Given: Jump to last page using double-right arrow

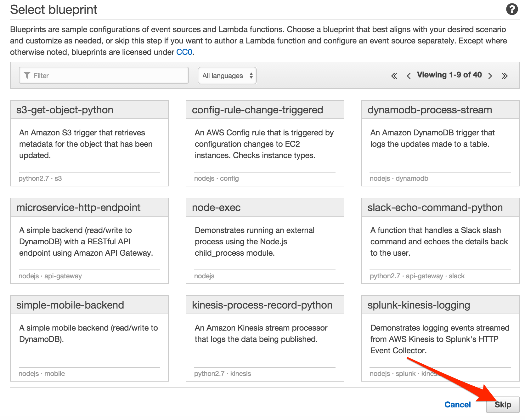Looking at the screenshot, I should (x=505, y=76).
